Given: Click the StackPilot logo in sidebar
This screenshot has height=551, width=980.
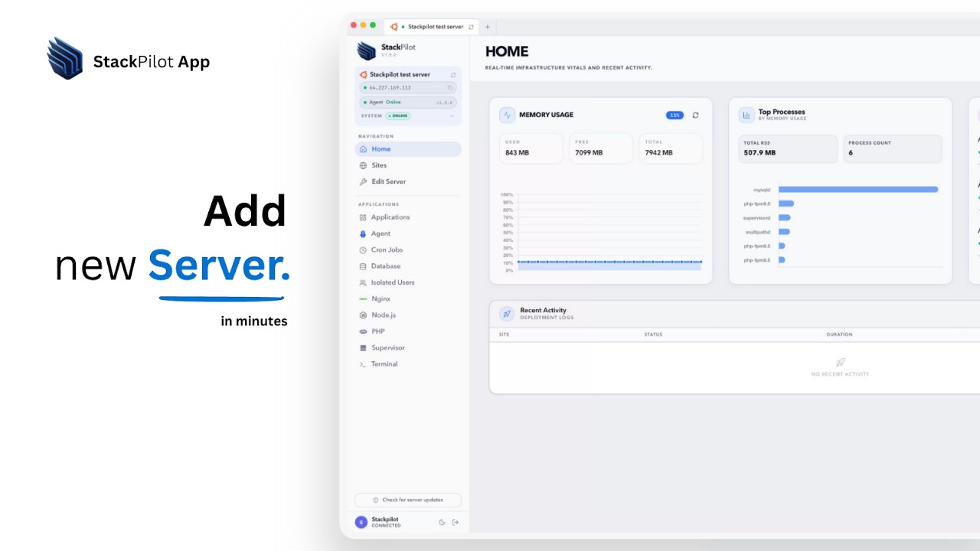Looking at the screenshot, I should click(x=366, y=51).
